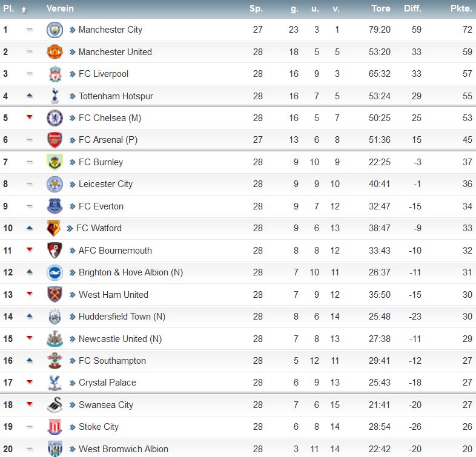This screenshot has width=476, height=457.
Task: Select the Tottenham Hotspur cockerel logo
Action: (x=55, y=96)
